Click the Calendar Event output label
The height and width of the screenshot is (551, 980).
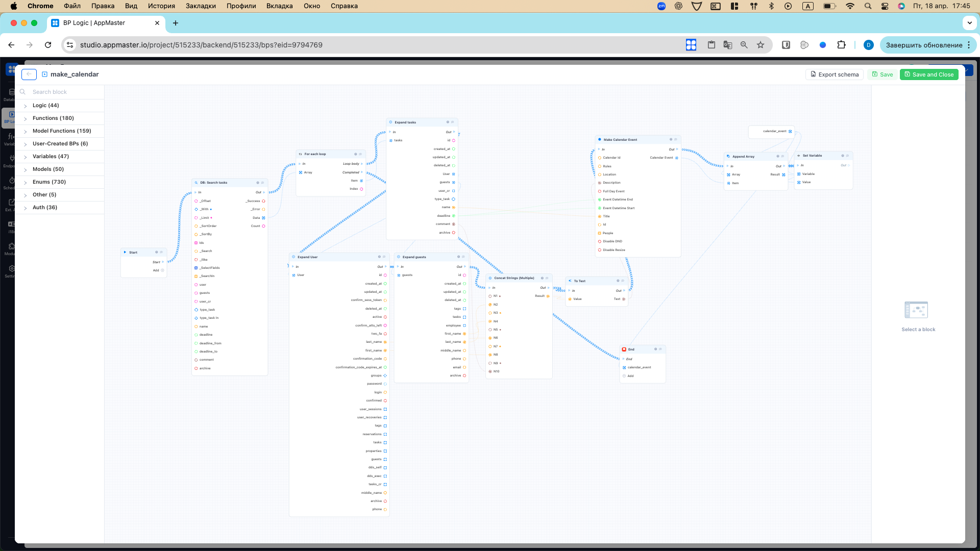[x=661, y=158]
